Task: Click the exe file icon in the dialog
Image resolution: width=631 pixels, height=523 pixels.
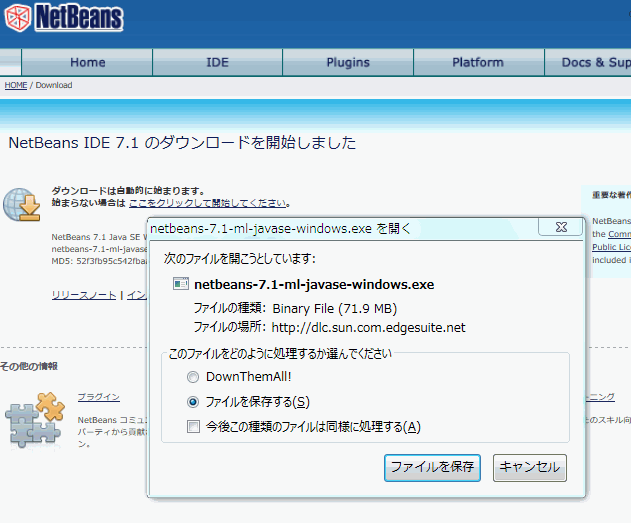Action: [181, 284]
